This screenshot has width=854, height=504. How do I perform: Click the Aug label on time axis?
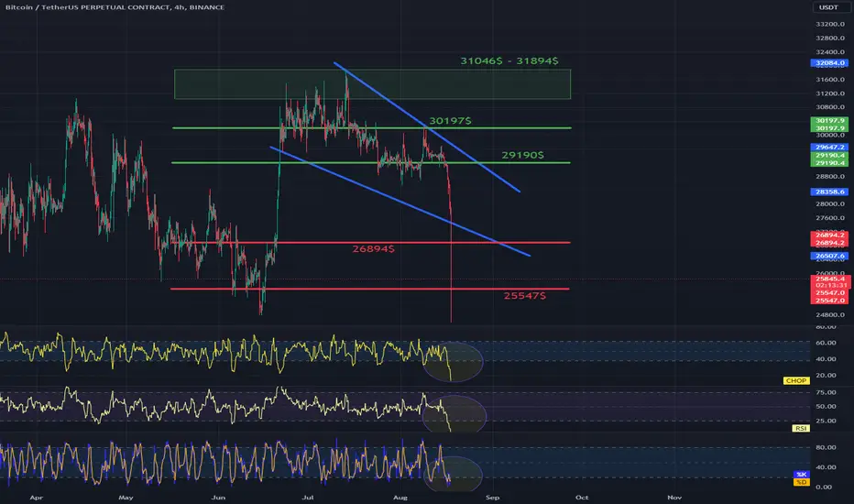tap(400, 498)
